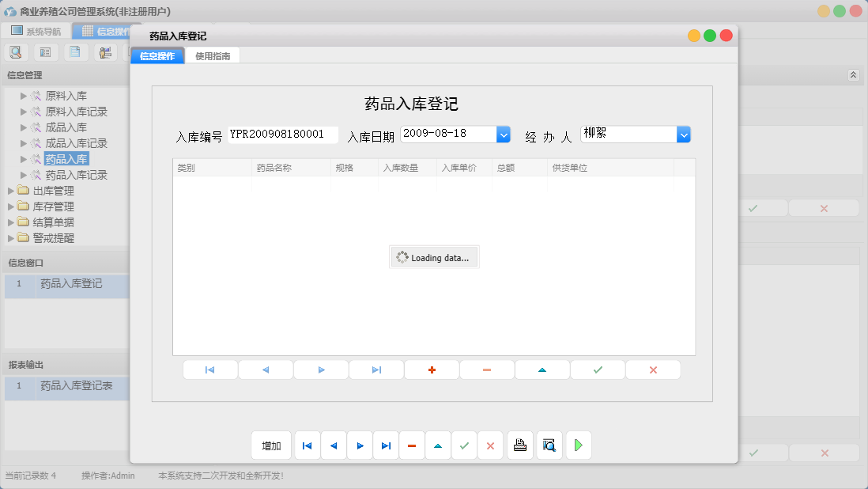This screenshot has width=868, height=489.
Task: Open print preview from bottom toolbar
Action: coord(549,445)
